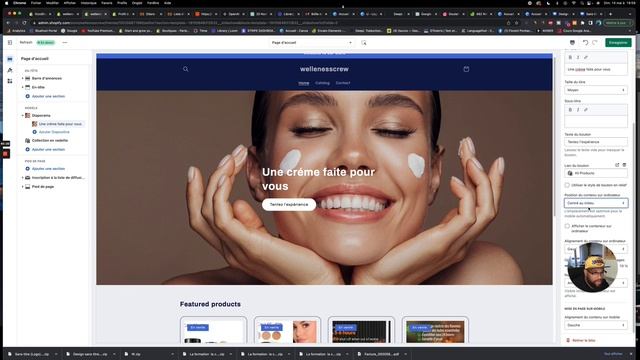640x360 pixels.
Task: Select the Une crème faite pour vous slide
Action: click(60, 124)
